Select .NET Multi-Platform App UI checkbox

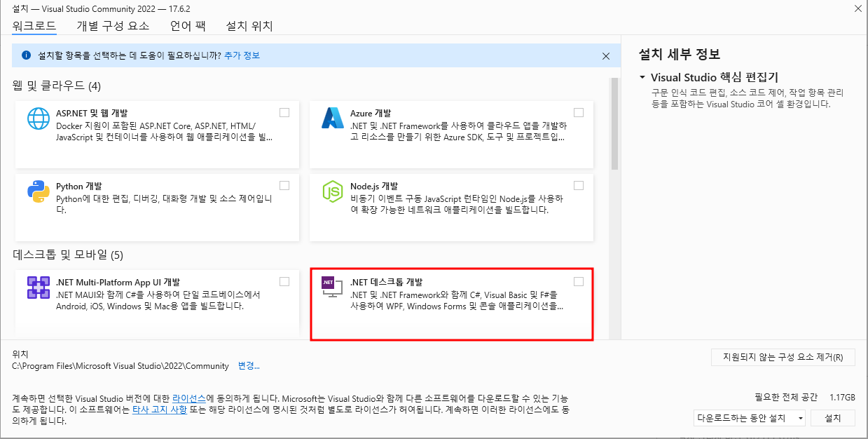pyautogui.click(x=284, y=281)
